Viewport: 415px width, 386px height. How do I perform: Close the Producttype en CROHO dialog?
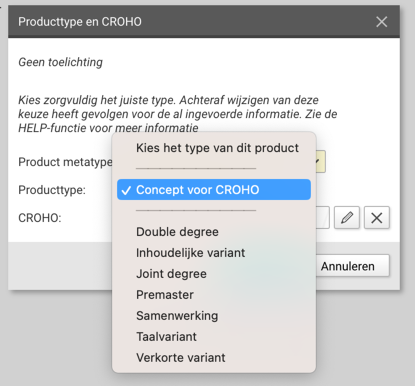(381, 22)
